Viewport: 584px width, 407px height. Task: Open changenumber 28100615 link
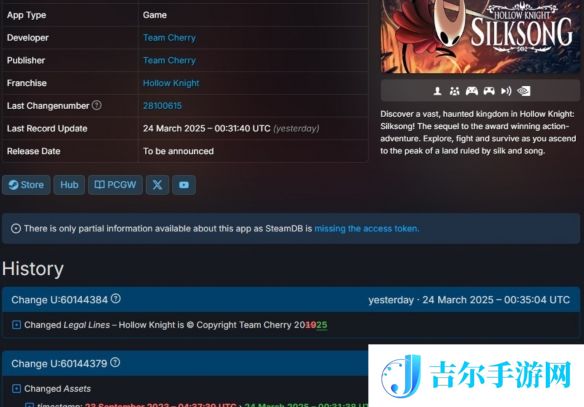pyautogui.click(x=162, y=106)
